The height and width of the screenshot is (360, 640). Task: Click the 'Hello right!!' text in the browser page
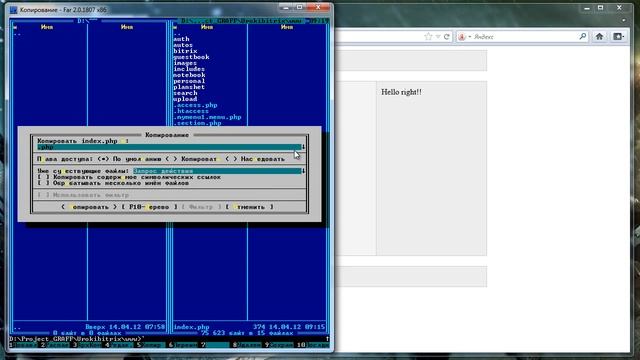pos(401,92)
